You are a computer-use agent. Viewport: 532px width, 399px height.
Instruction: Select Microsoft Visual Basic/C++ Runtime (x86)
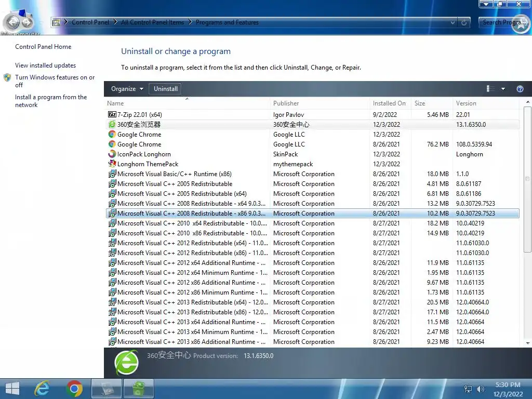pyautogui.click(x=175, y=174)
